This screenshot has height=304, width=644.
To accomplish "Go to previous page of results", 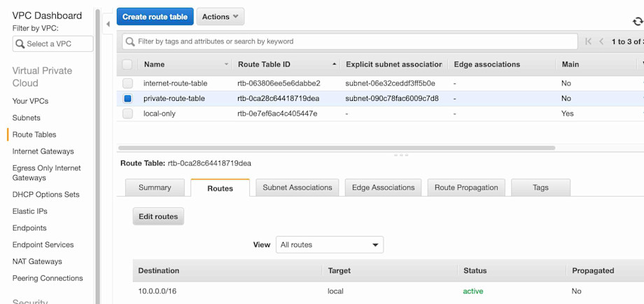I will 601,41.
